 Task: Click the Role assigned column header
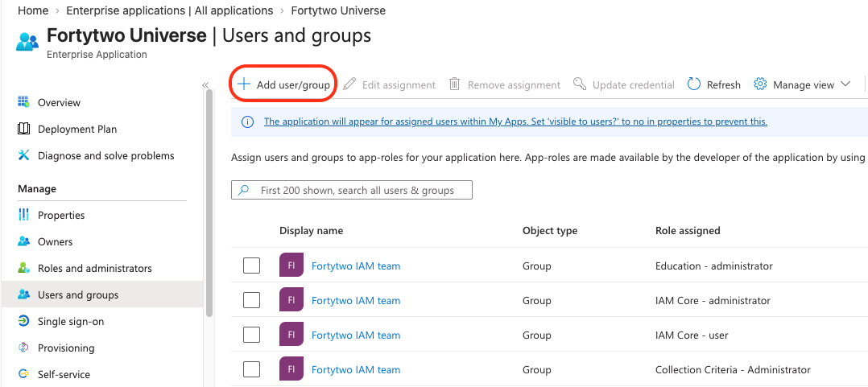coord(688,231)
